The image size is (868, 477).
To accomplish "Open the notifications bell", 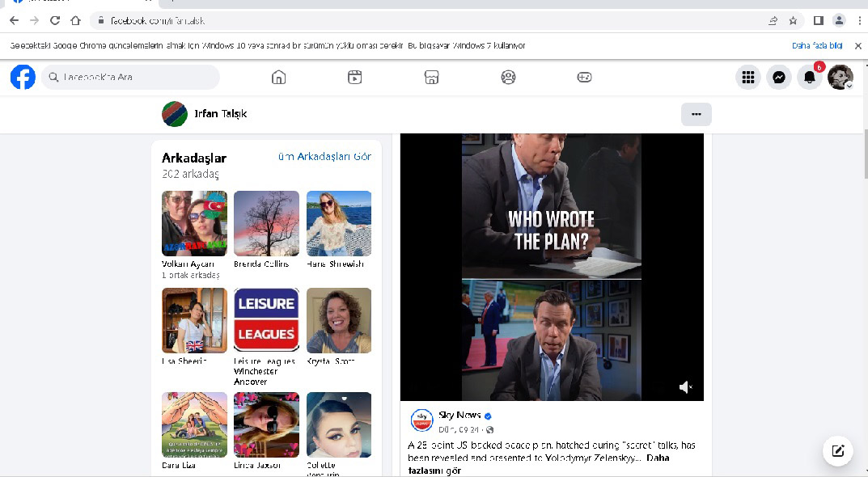I will (809, 78).
